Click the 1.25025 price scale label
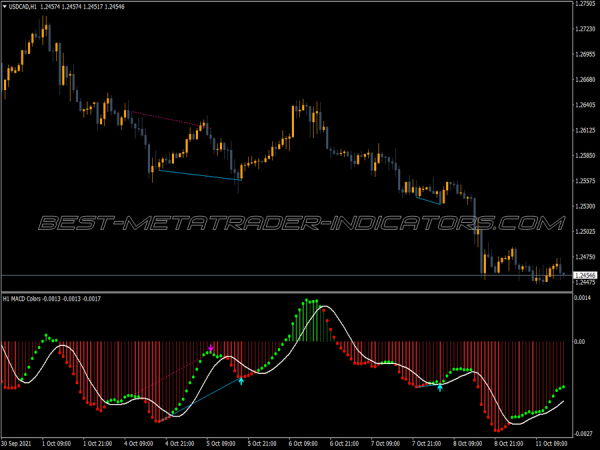 pyautogui.click(x=585, y=232)
